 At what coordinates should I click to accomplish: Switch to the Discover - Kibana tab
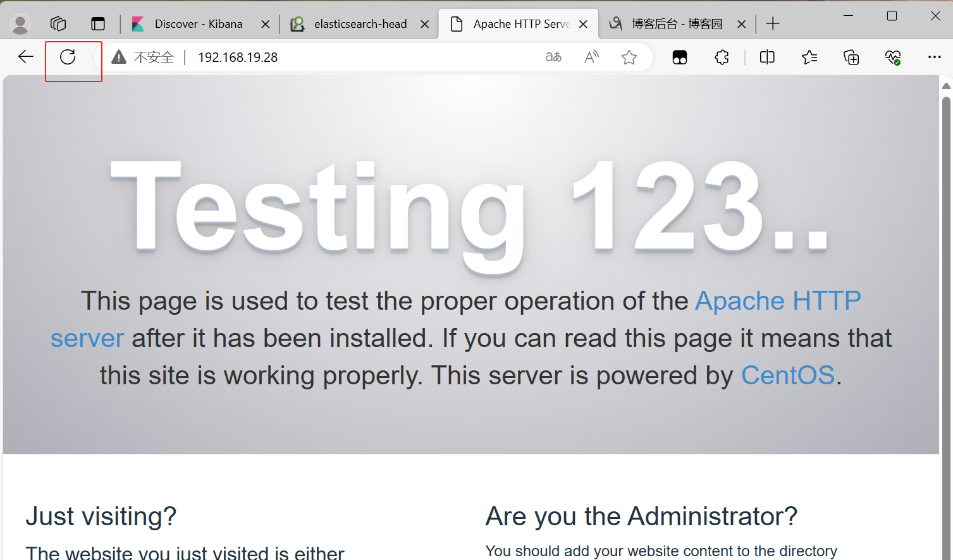tap(198, 24)
